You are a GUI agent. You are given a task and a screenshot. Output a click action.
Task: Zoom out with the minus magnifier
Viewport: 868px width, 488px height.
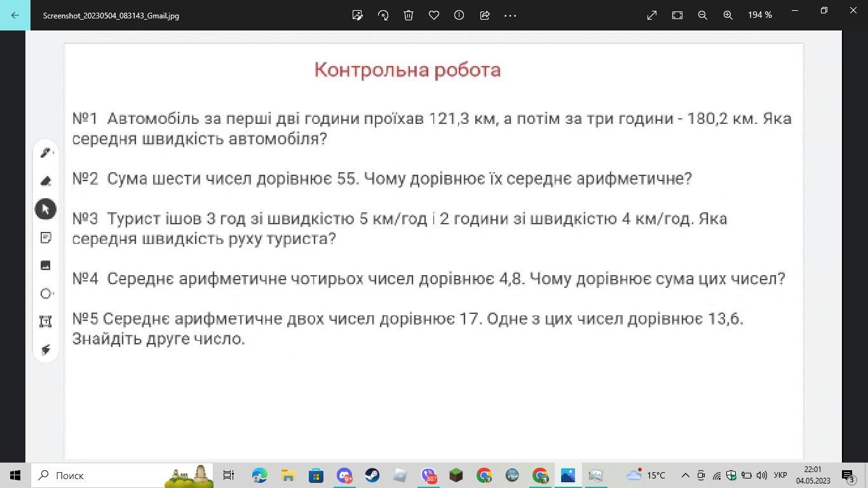pos(703,15)
